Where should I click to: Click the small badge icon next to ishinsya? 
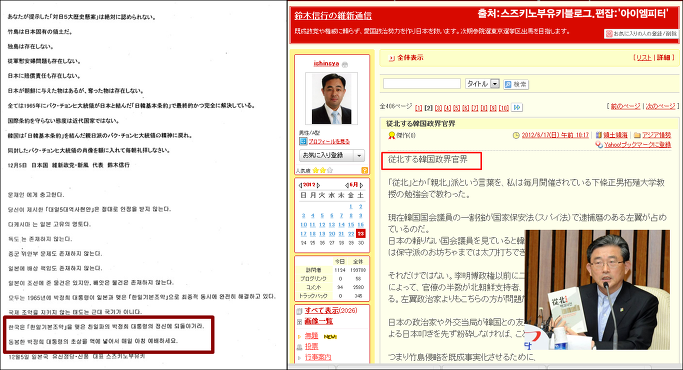coord(345,64)
